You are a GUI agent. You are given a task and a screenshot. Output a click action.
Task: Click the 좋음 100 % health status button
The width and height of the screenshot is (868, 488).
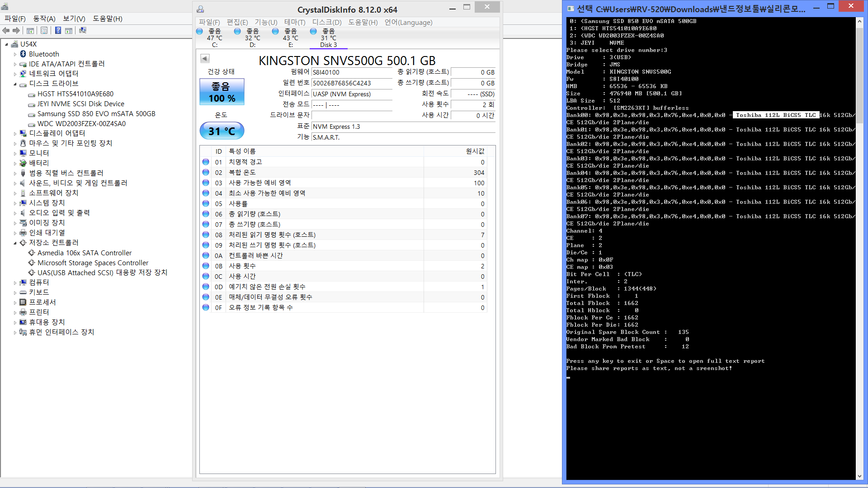pyautogui.click(x=222, y=92)
